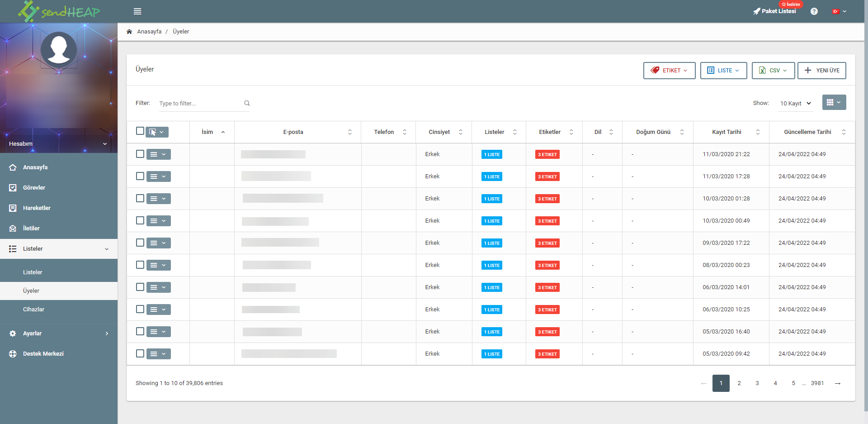Check the row registered 10/03/2020 00:49
The width and height of the screenshot is (868, 424).
point(140,220)
